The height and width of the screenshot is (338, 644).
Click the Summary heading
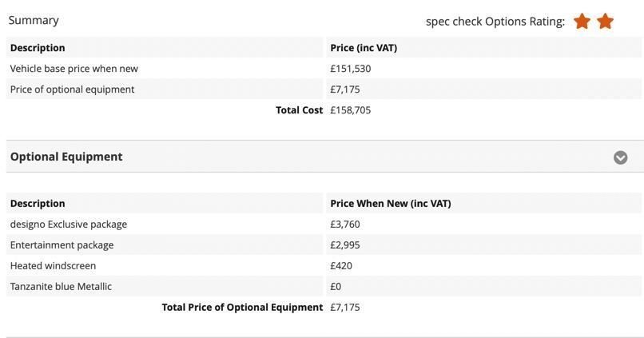point(34,20)
